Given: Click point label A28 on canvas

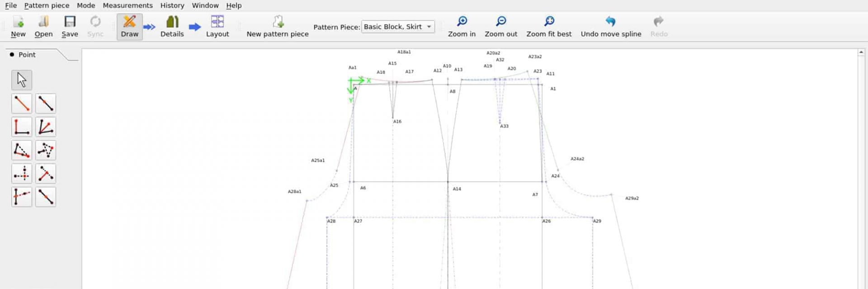Looking at the screenshot, I should 331,221.
